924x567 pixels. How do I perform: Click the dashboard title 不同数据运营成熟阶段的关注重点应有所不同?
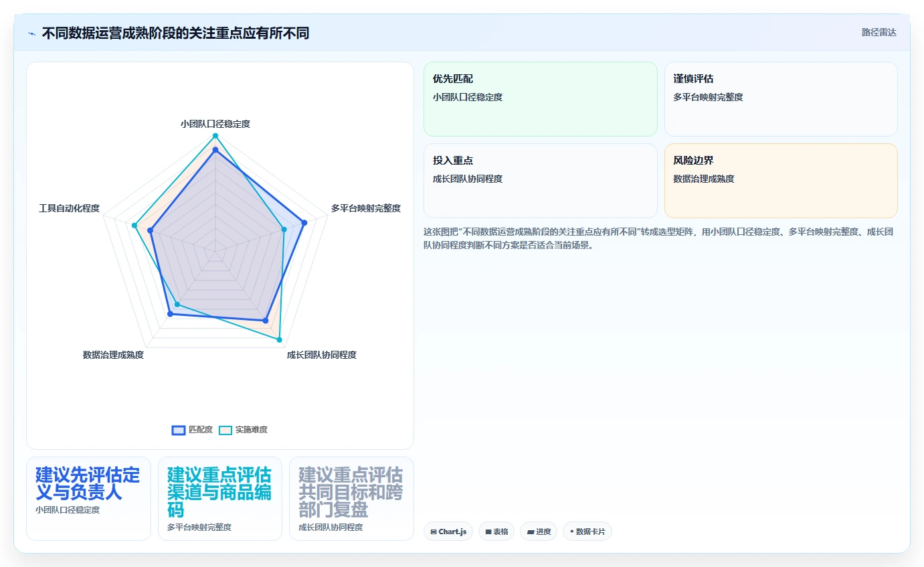click(175, 33)
